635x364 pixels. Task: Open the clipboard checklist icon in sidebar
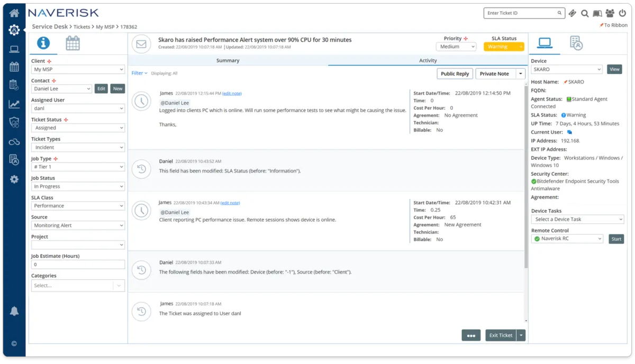click(14, 85)
